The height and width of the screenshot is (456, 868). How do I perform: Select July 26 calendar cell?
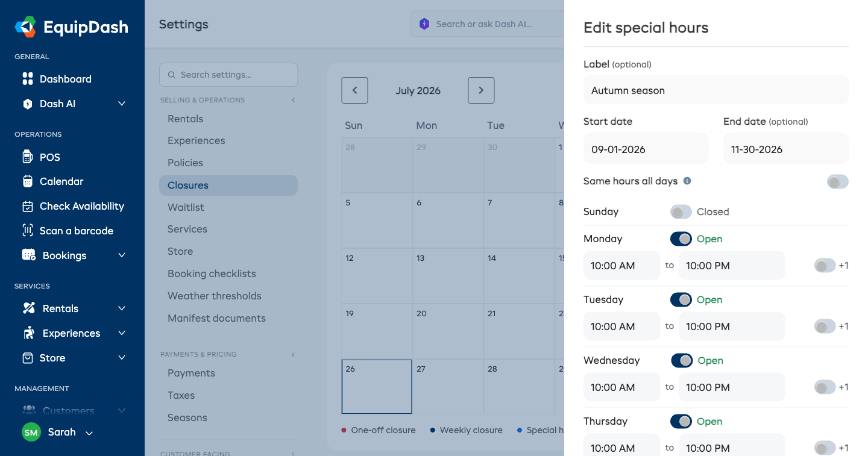click(377, 387)
